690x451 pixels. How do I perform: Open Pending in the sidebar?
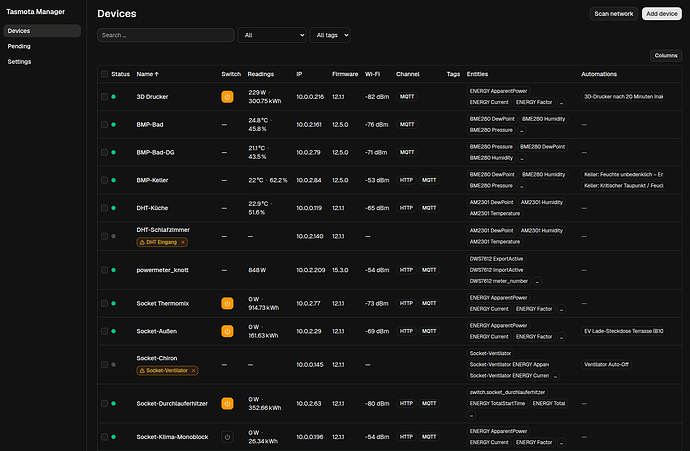pos(42,46)
